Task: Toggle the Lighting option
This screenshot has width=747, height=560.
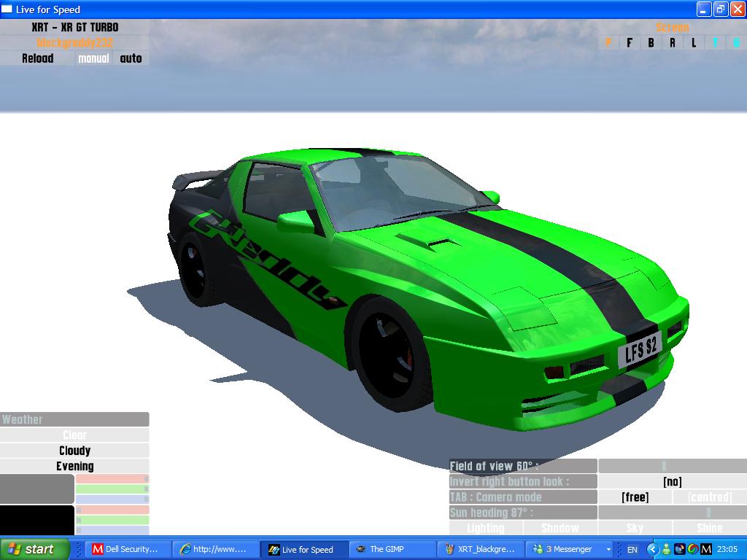Action: (x=485, y=528)
